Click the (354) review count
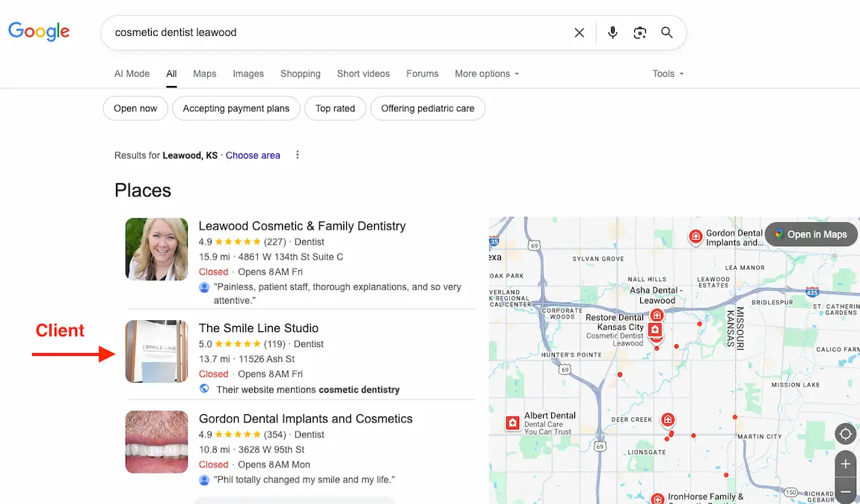This screenshot has height=504, width=860. coord(274,434)
